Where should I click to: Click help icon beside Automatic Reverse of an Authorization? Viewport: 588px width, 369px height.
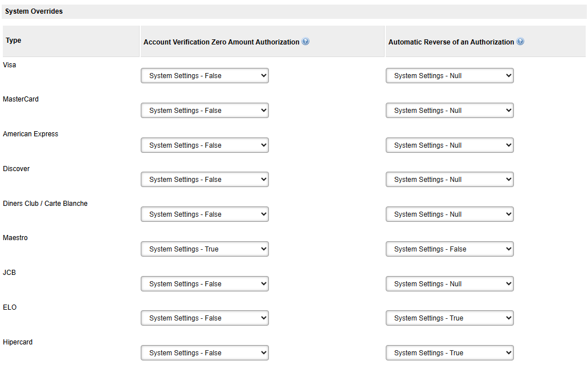point(520,42)
